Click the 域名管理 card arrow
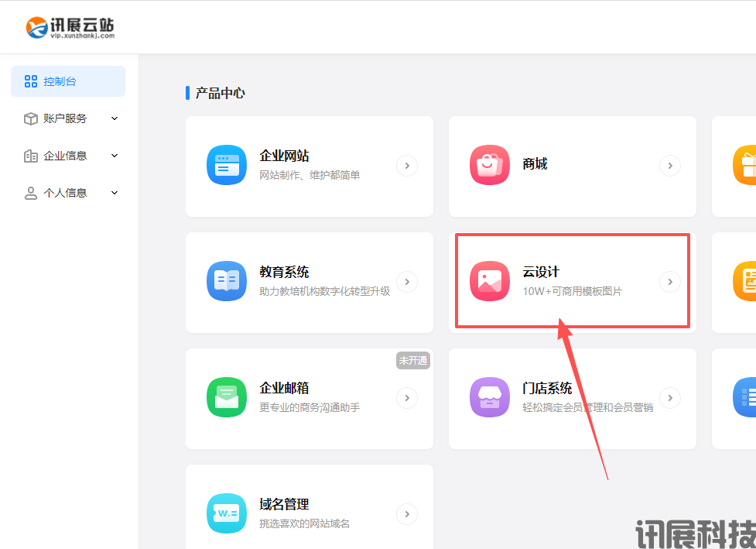 [406, 513]
